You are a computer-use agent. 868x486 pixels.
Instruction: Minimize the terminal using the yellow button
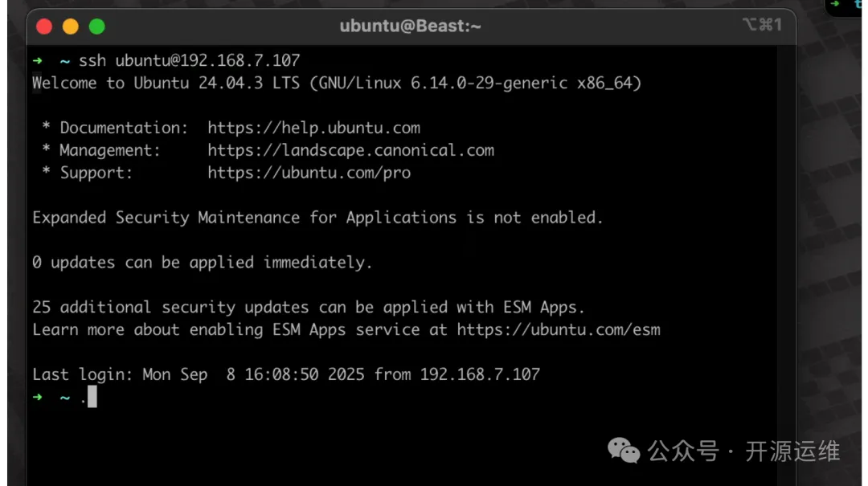(x=71, y=27)
